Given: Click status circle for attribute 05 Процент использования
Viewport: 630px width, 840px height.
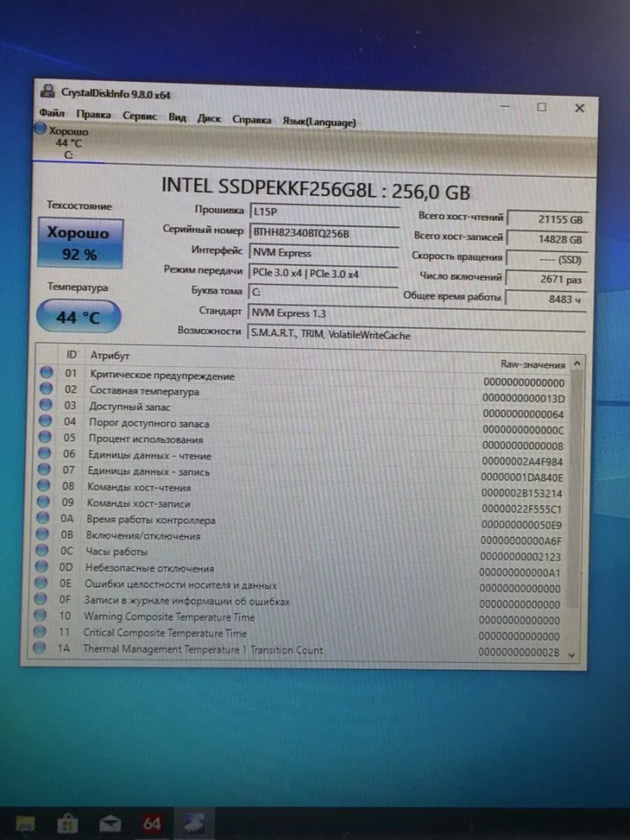Looking at the screenshot, I should coord(45,437).
